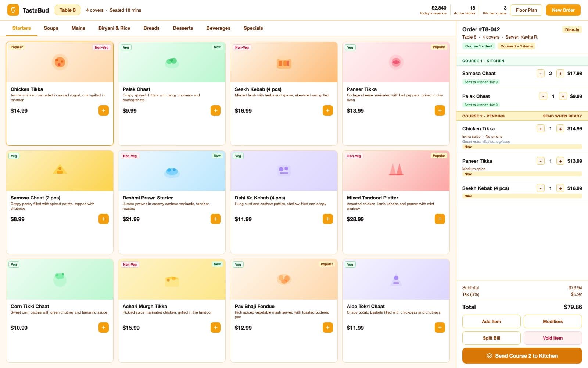Click the Mixed Tandoori Platter illustration
The image size is (588, 368).
point(396,170)
